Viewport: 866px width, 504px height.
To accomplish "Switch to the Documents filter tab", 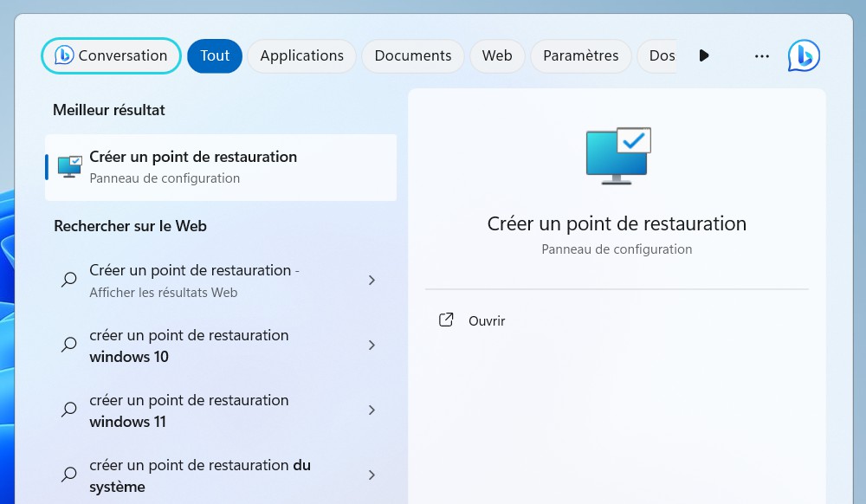I will point(412,55).
